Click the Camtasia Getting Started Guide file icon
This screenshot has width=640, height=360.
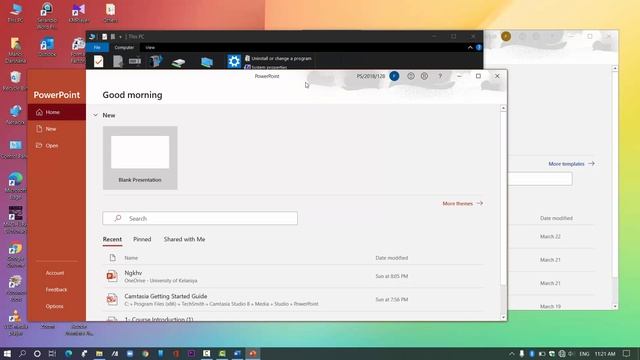[x=112, y=300]
